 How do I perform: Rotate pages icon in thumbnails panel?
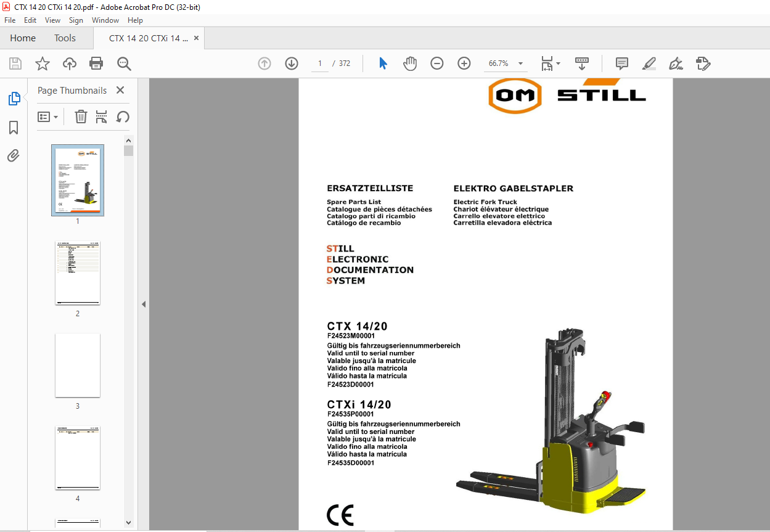[123, 117]
